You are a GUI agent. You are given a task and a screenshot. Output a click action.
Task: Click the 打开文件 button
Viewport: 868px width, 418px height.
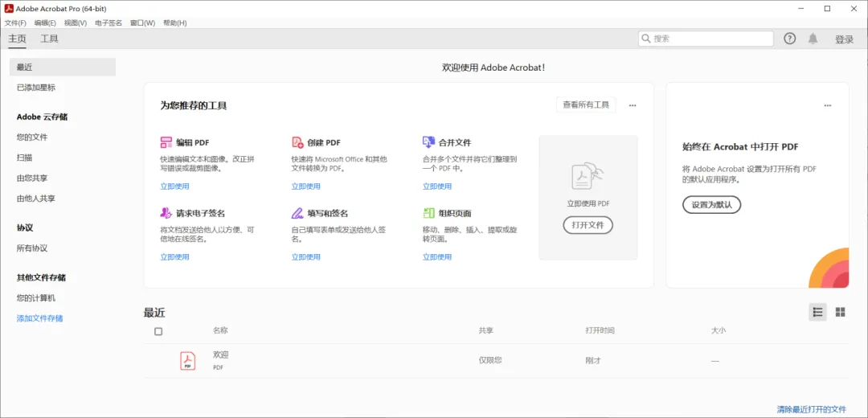pos(588,225)
